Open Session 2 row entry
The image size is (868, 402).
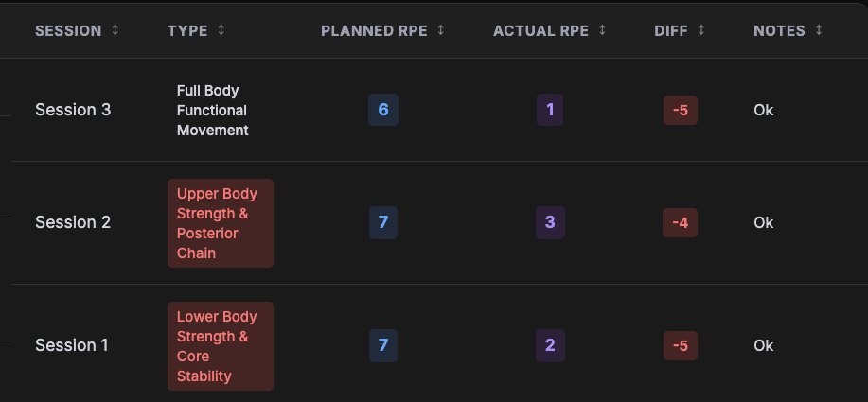[73, 222]
